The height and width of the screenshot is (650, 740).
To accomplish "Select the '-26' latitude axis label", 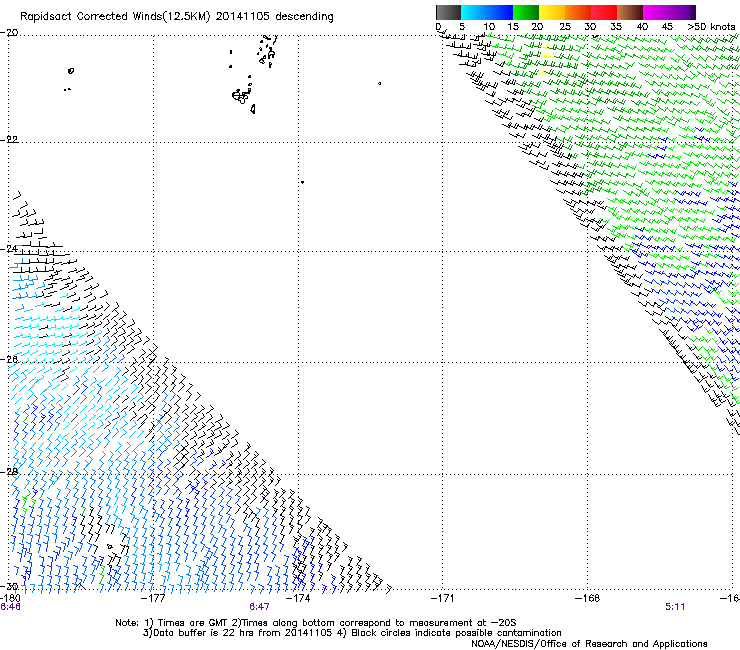I will click(x=9, y=359).
